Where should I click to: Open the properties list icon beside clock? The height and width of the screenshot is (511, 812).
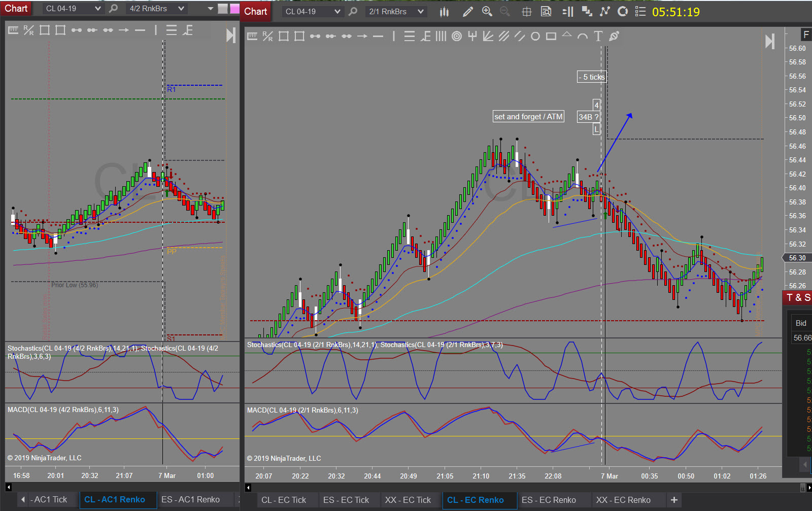tap(640, 12)
